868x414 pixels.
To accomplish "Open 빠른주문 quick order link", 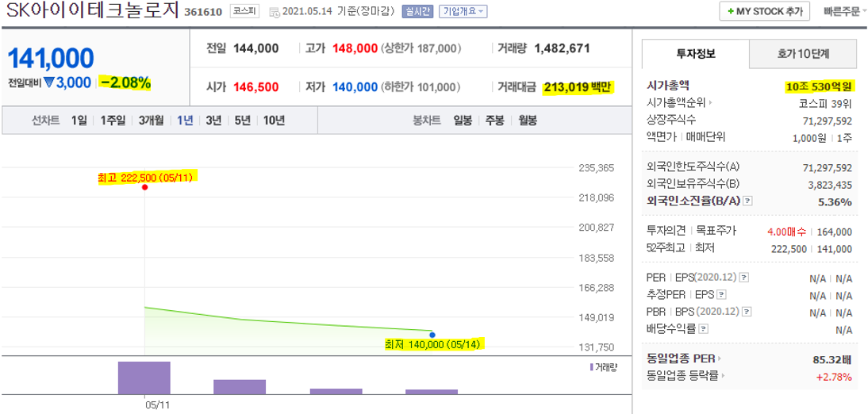I will pyautogui.click(x=844, y=11).
